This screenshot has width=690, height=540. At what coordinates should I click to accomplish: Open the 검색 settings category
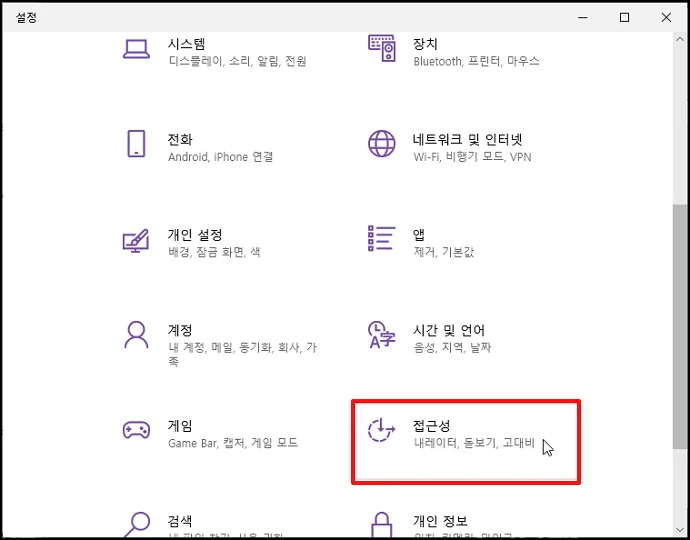[180, 521]
